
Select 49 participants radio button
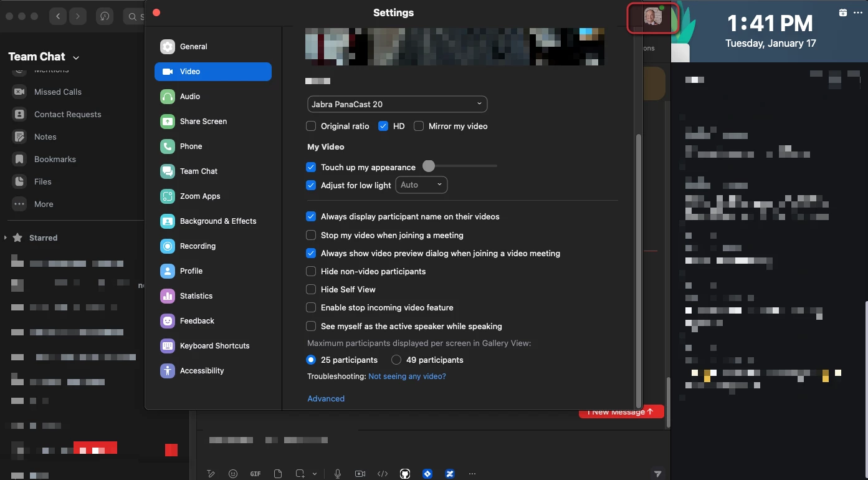(x=396, y=360)
